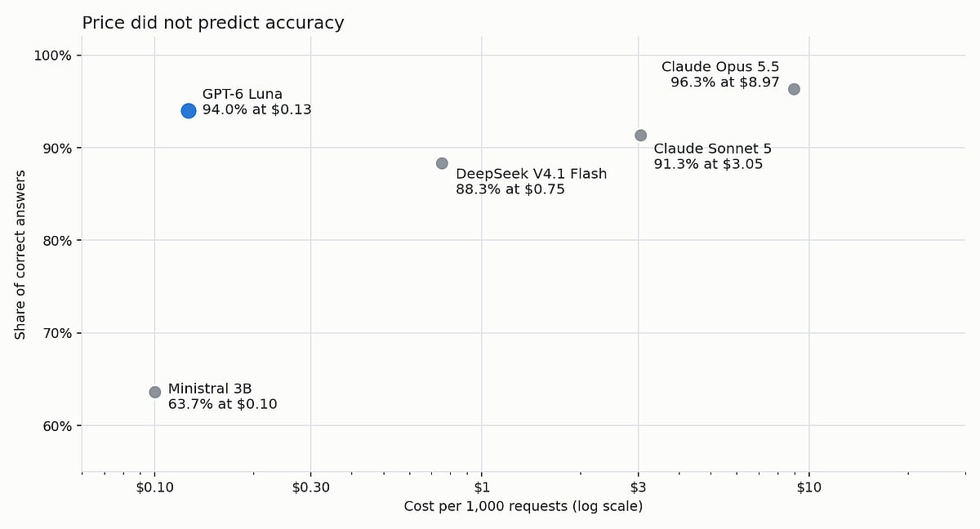Viewport: 980px width, 529px height.
Task: Click the 'Share of correct answers' axis title
Action: point(20,255)
